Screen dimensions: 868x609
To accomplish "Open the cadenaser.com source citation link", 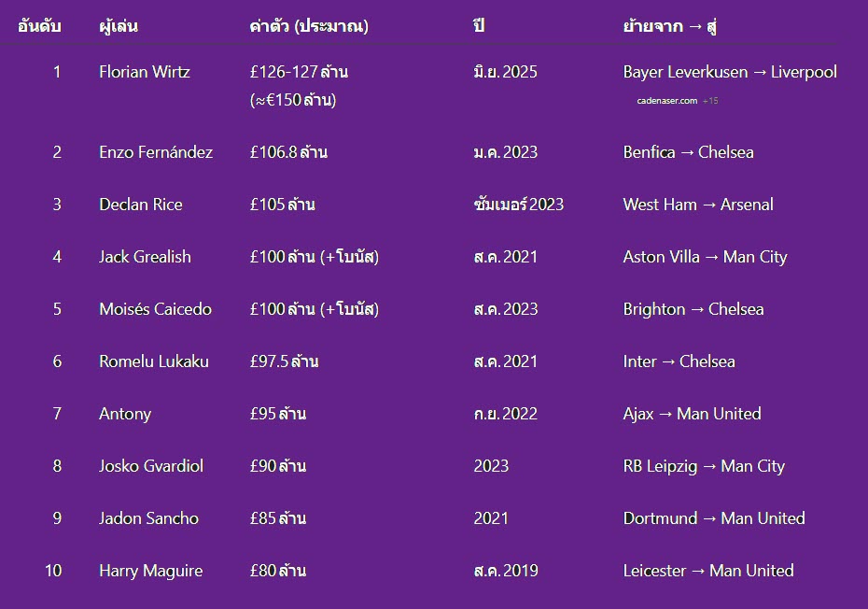I will click(666, 100).
